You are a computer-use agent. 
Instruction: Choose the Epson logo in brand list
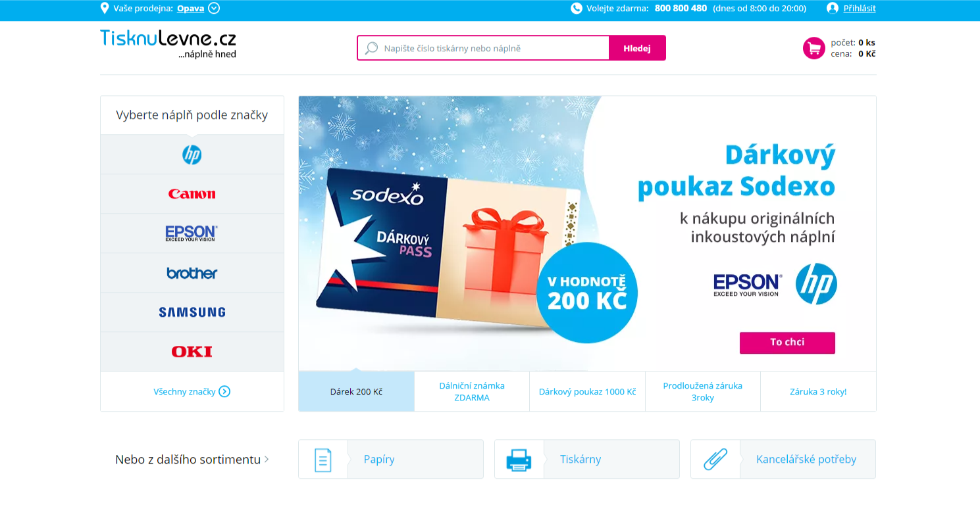click(x=192, y=233)
